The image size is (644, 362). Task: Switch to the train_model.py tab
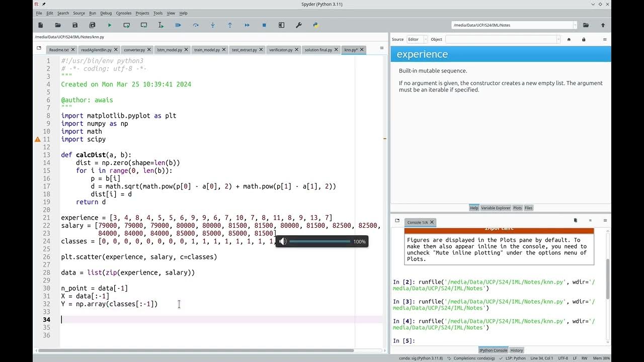tap(207, 50)
